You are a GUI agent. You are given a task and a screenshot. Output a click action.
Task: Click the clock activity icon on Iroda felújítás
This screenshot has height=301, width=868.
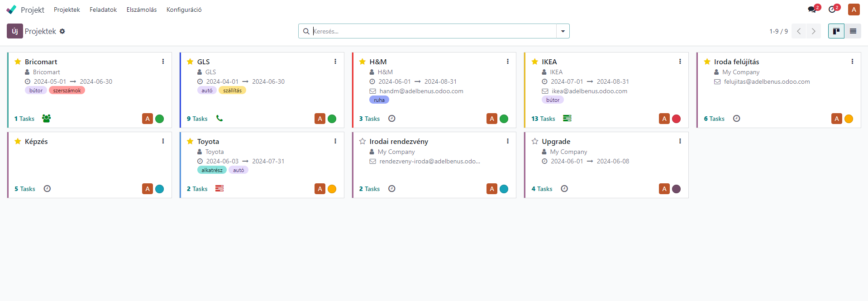[x=737, y=119]
